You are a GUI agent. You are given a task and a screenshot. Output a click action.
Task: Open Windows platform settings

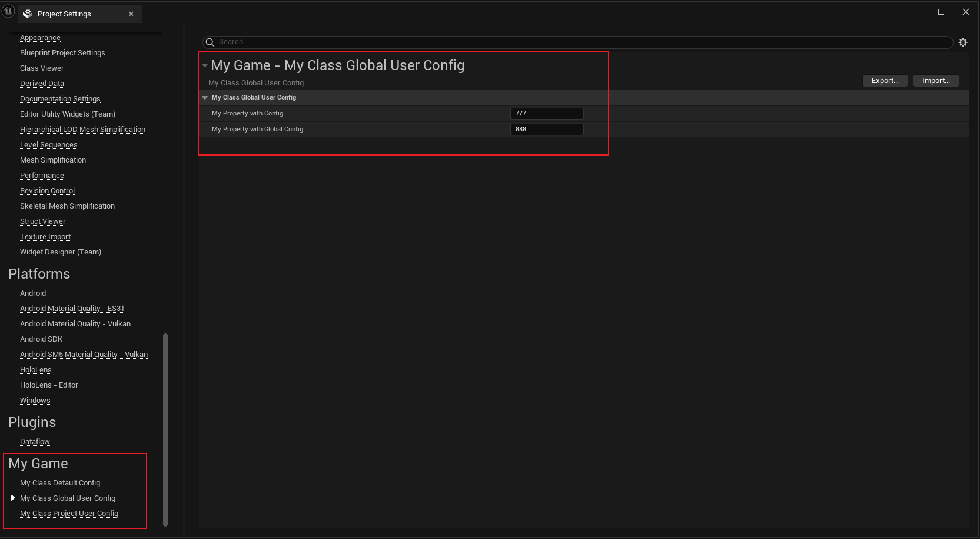coord(35,401)
